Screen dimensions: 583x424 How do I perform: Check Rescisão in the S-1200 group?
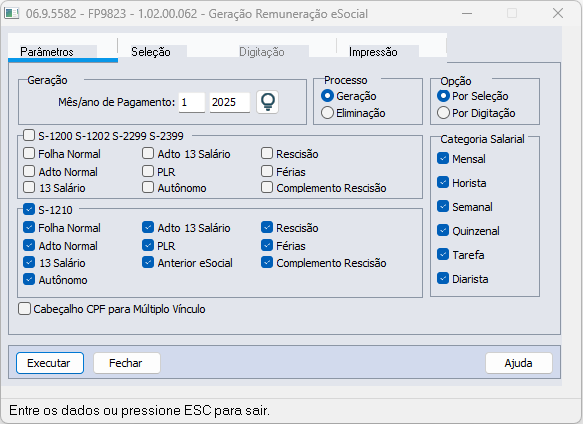point(267,153)
